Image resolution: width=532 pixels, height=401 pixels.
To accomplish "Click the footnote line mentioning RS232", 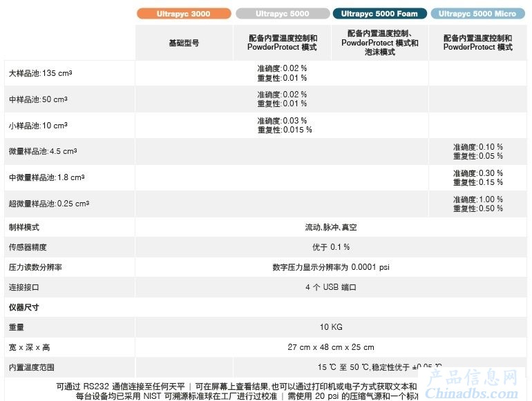I will pyautogui.click(x=236, y=387).
